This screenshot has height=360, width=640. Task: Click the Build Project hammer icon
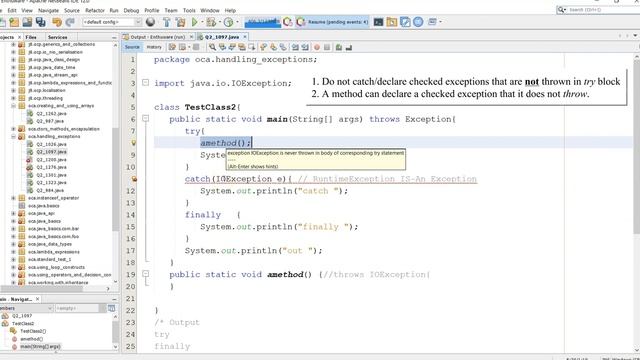coord(167,22)
